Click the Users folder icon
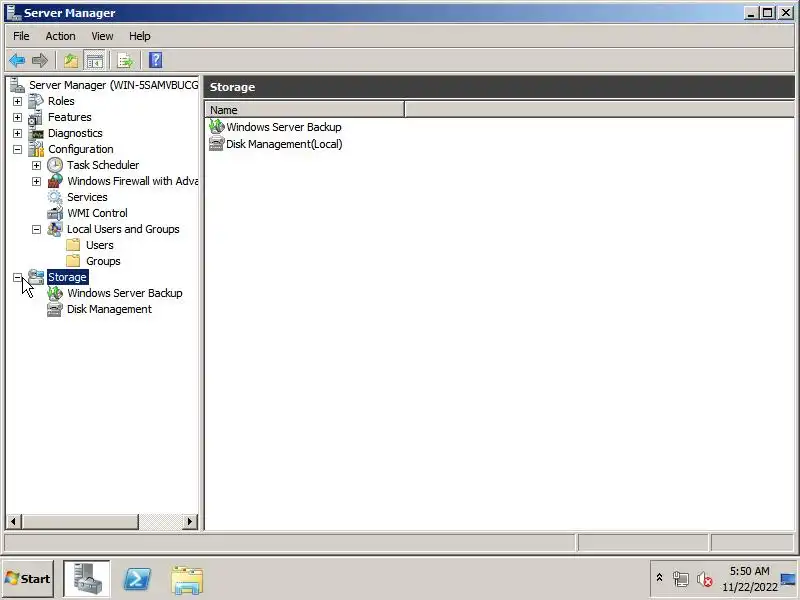This screenshot has height=600, width=800. click(73, 245)
